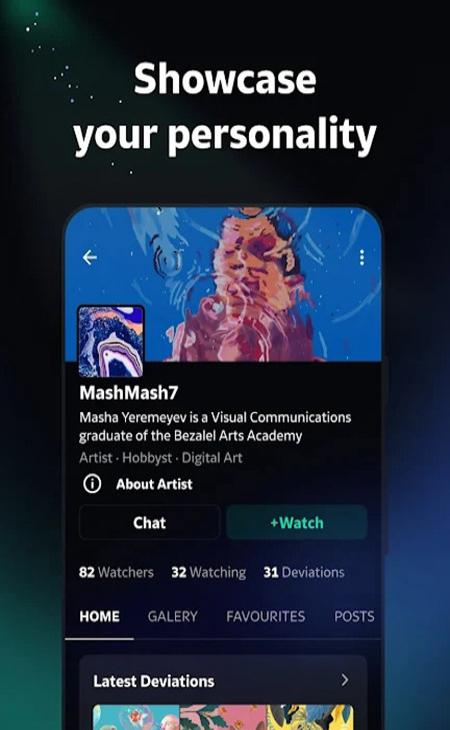Open the three-dot overflow menu
The height and width of the screenshot is (730, 450).
coord(362,257)
